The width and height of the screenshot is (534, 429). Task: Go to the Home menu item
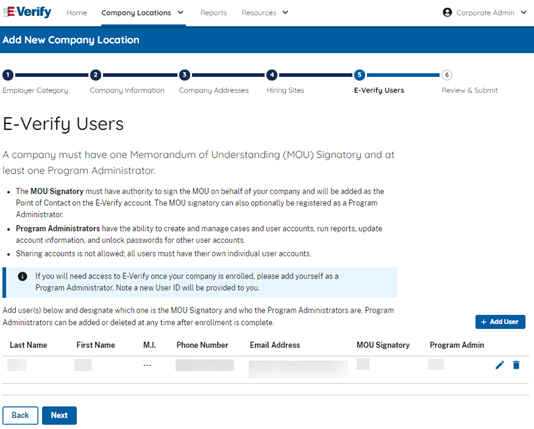(77, 13)
